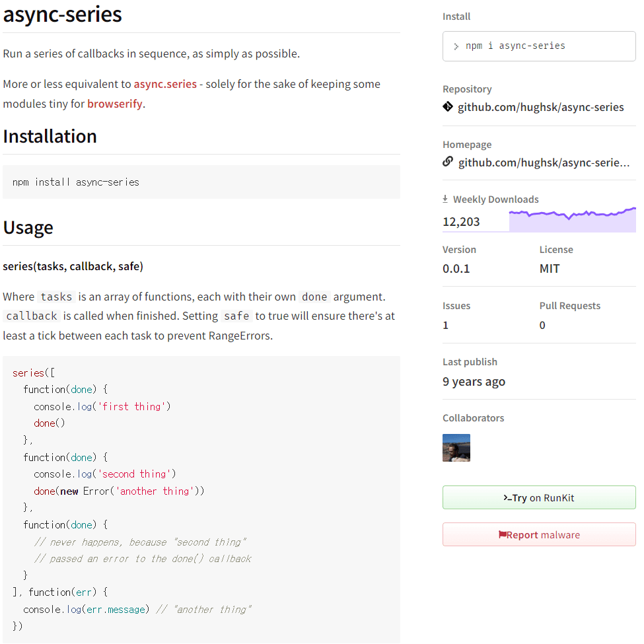Viewport: 644px width, 644px height.
Task: Copy the npm i async-series install command
Action: (539, 46)
